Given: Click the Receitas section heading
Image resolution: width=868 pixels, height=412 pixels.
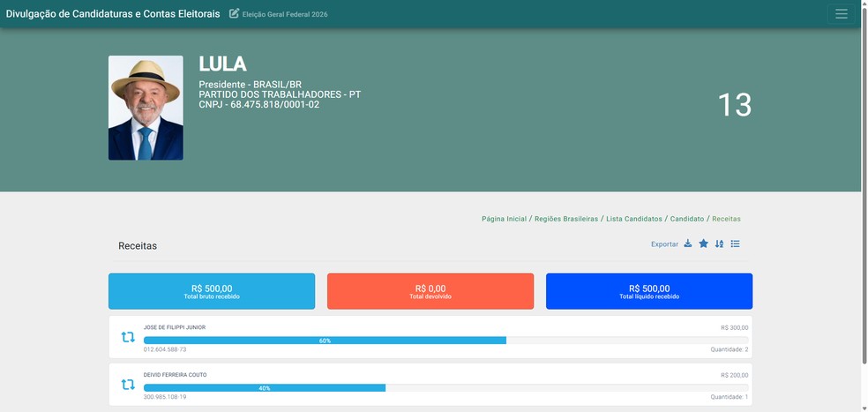Looking at the screenshot, I should tap(138, 246).
